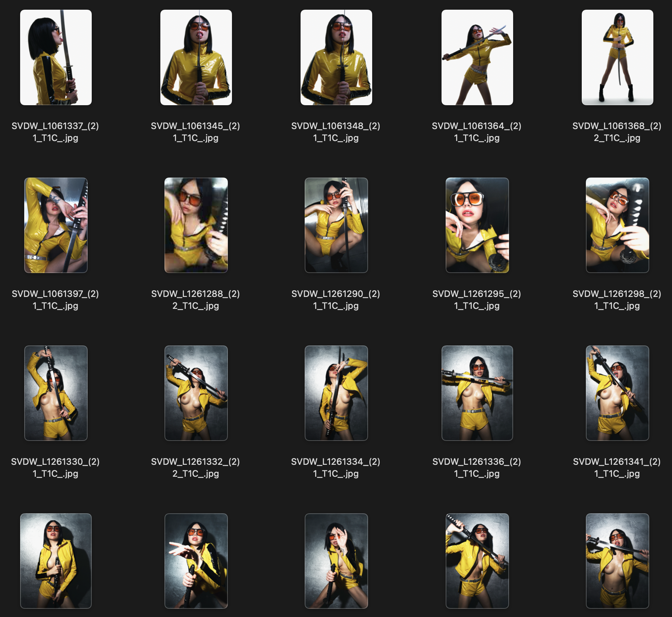The width and height of the screenshot is (672, 617).
Task: Click the file name text SVDW_L1261298_(2)1_T1C_.jpg
Action: [x=617, y=300]
